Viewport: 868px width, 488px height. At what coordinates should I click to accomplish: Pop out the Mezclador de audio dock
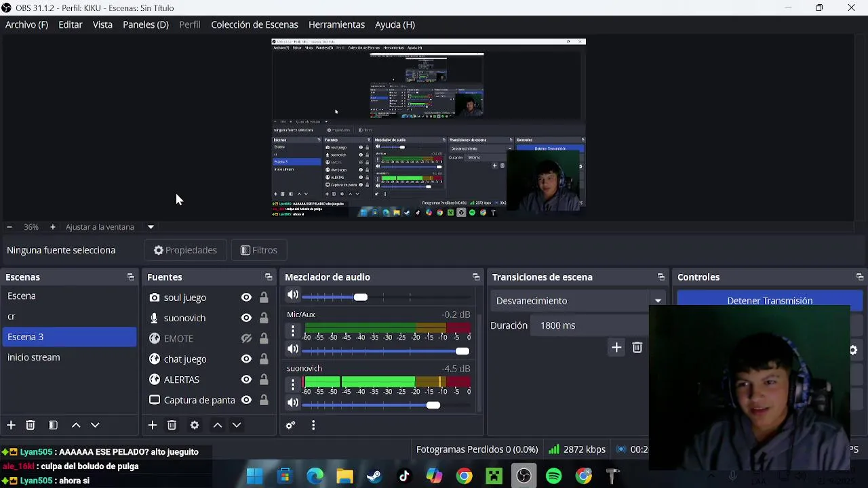coord(476,277)
